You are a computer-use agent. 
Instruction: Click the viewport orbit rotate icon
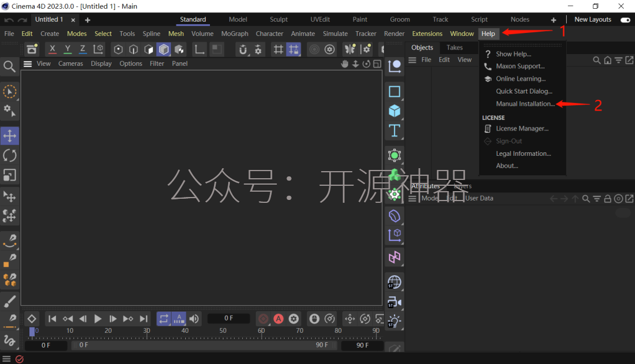click(366, 64)
